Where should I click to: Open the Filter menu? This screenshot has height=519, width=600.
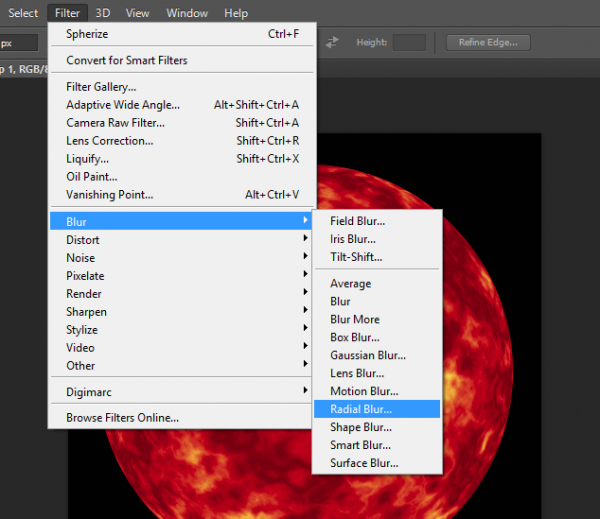coord(67,13)
